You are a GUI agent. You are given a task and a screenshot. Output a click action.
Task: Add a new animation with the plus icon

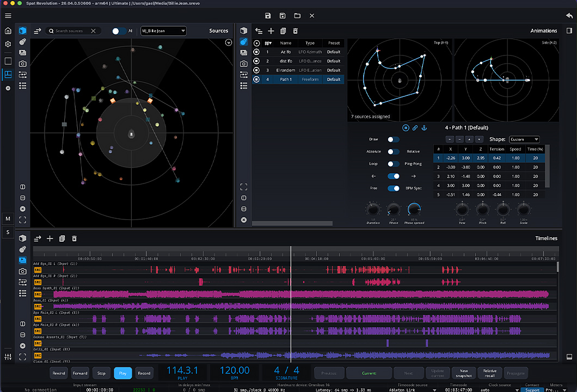click(271, 32)
